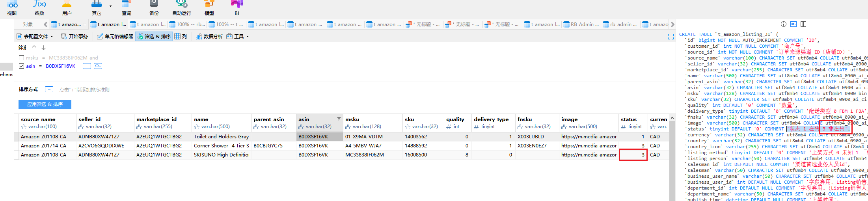Select the delivery_type column header
This screenshot has height=201, width=868.
(493, 123)
